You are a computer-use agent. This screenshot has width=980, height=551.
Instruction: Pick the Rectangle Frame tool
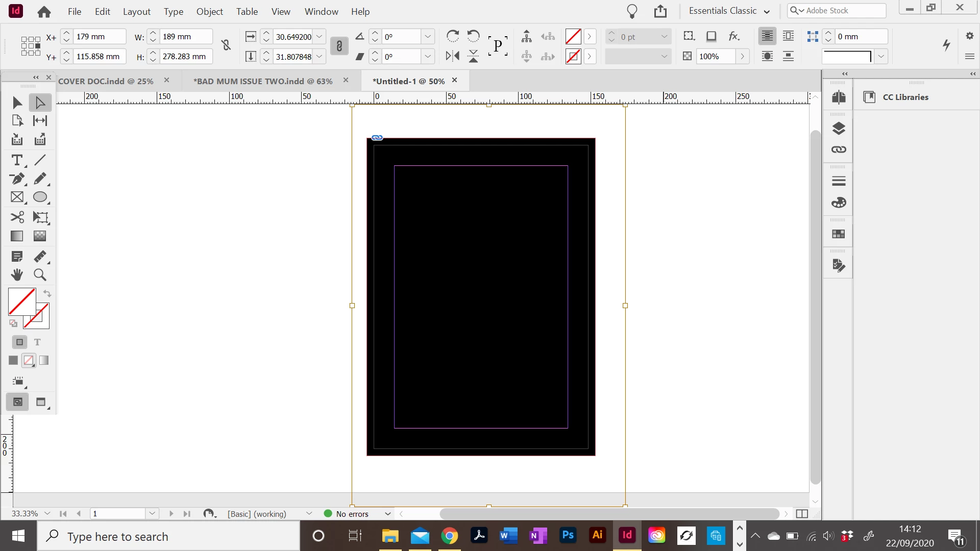click(x=17, y=197)
